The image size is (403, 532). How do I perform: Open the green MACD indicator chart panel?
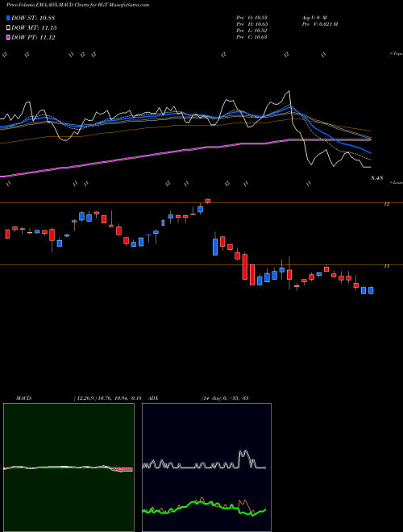[x=69, y=468]
